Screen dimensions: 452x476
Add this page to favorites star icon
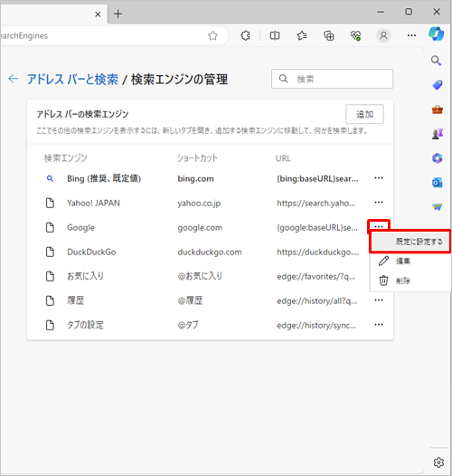pos(213,36)
